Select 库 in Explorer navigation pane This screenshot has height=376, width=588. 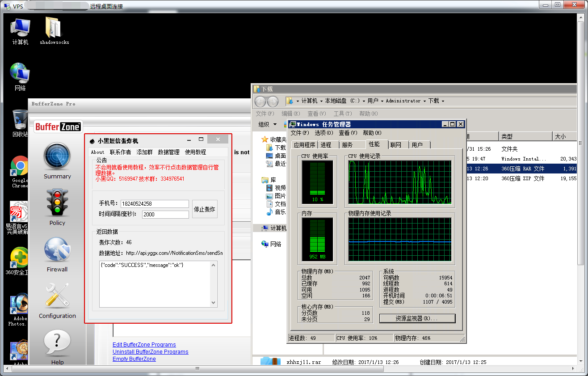pyautogui.click(x=269, y=180)
